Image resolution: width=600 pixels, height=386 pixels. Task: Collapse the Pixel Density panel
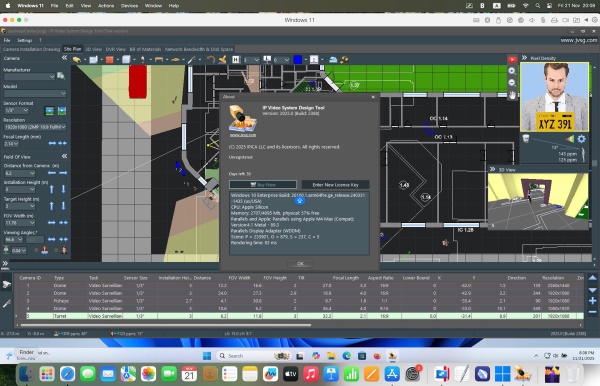click(x=524, y=58)
